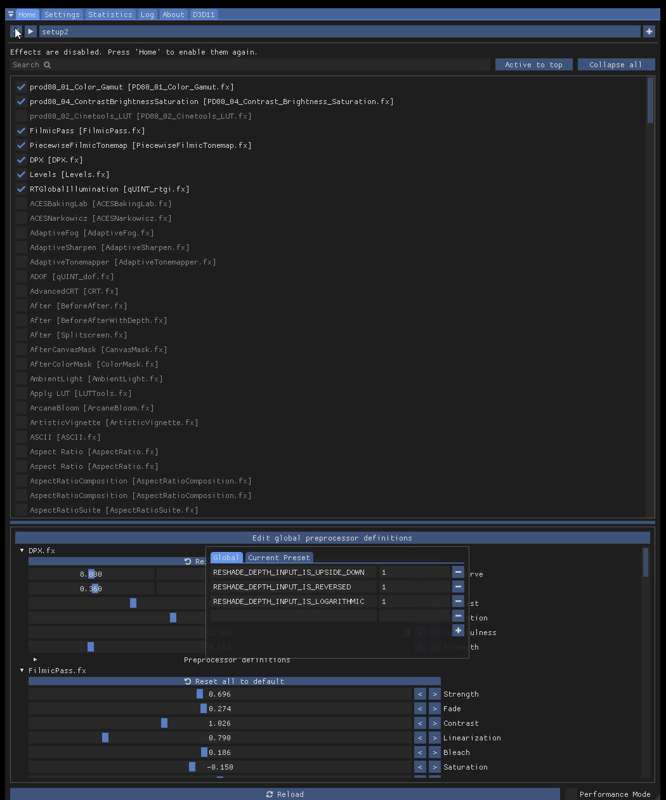Remove the RESHADE_DEPTH_INPUT_IS_UPSIDE_DOWN definition with the minus icon
The height and width of the screenshot is (800, 666).
pyautogui.click(x=458, y=572)
